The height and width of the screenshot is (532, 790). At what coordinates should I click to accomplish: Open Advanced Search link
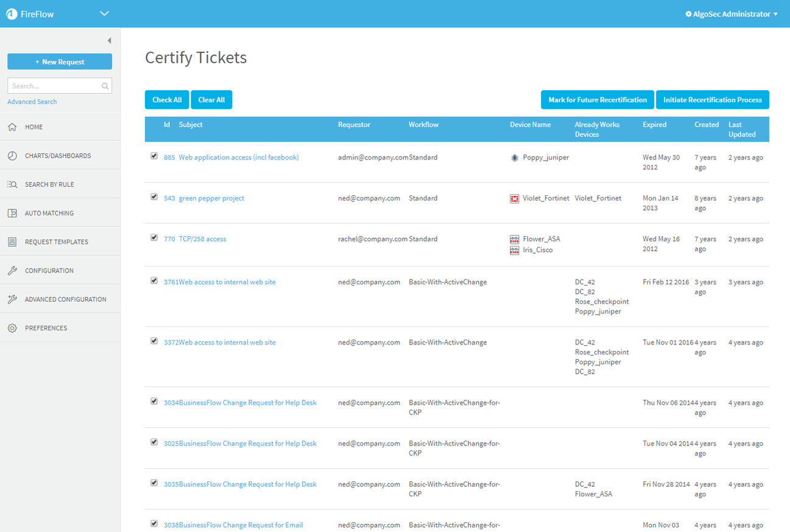[32, 102]
